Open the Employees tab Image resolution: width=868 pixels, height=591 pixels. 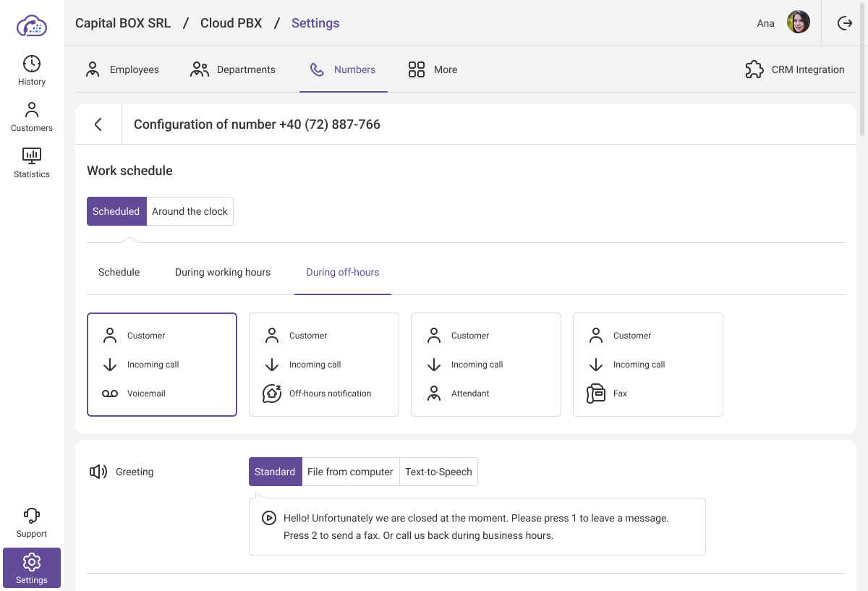122,69
